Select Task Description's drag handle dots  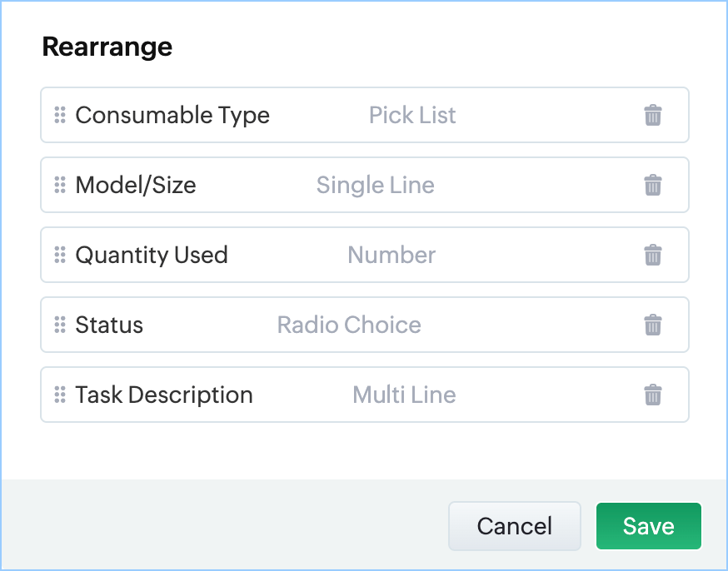pyautogui.click(x=59, y=395)
